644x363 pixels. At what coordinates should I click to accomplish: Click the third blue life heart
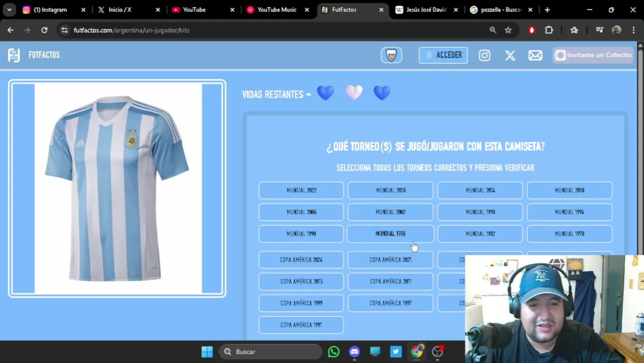pos(382,93)
